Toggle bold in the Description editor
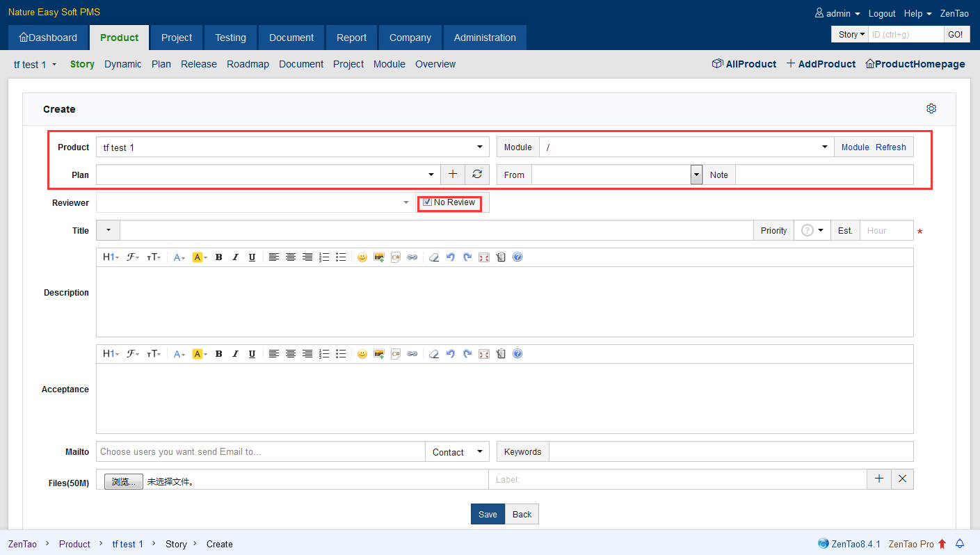 218,257
